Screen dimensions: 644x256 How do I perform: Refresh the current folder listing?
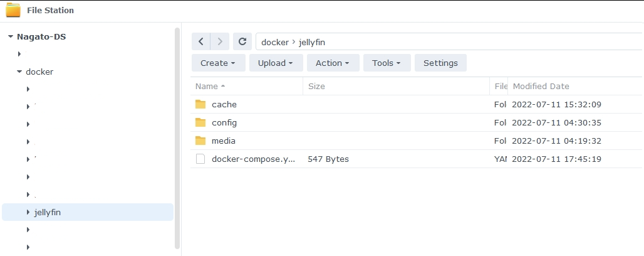tap(242, 41)
